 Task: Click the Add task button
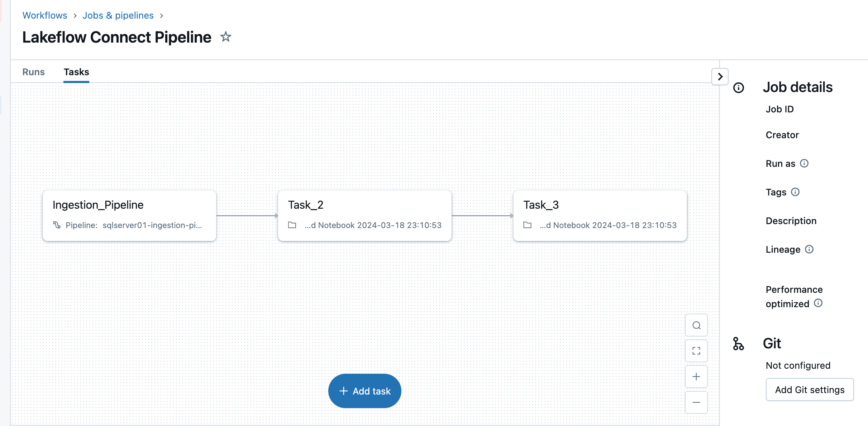click(x=364, y=391)
